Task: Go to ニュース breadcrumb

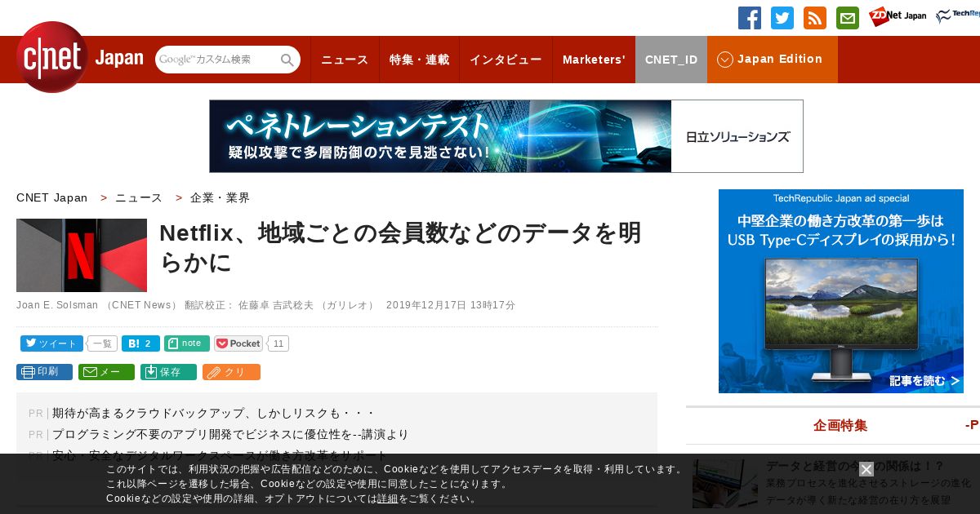Action: pyautogui.click(x=139, y=197)
